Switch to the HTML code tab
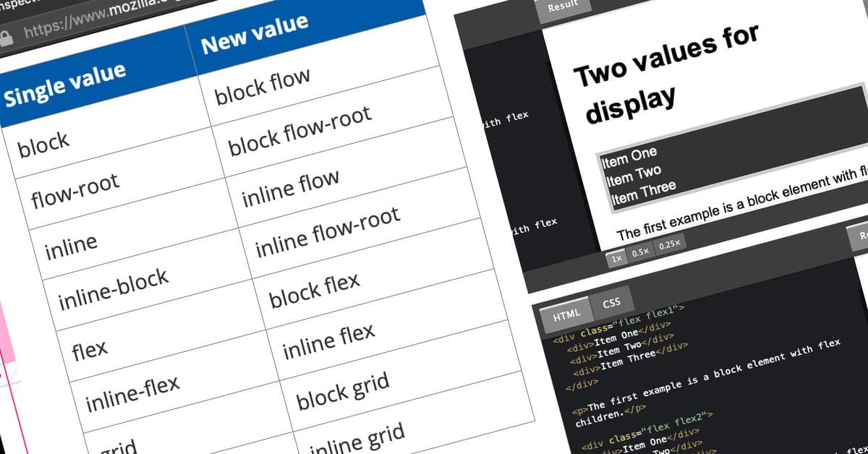Image resolution: width=868 pixels, height=454 pixels. (566, 317)
